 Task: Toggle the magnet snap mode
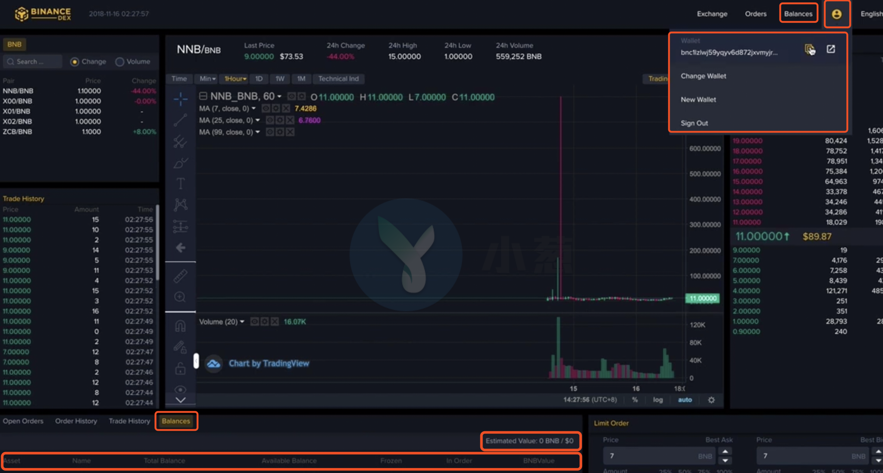[180, 326]
